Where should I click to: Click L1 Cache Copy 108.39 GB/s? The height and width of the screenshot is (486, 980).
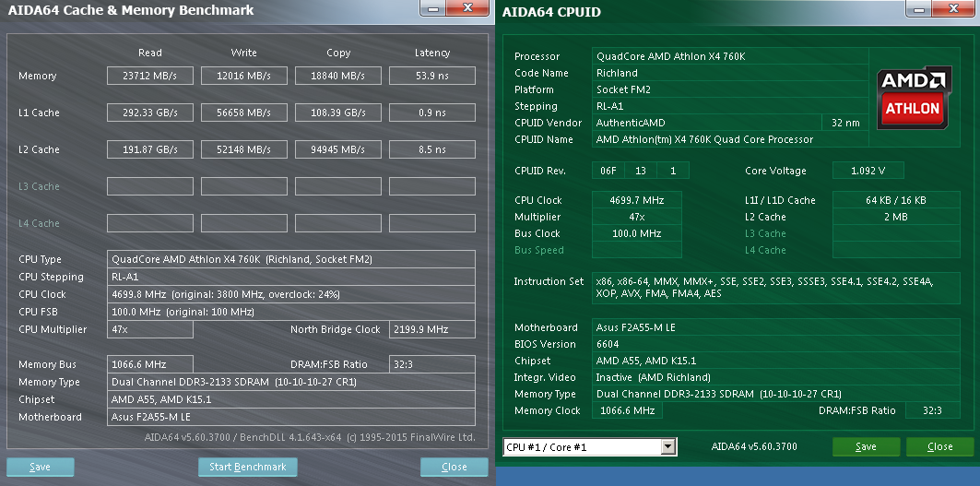click(x=338, y=113)
